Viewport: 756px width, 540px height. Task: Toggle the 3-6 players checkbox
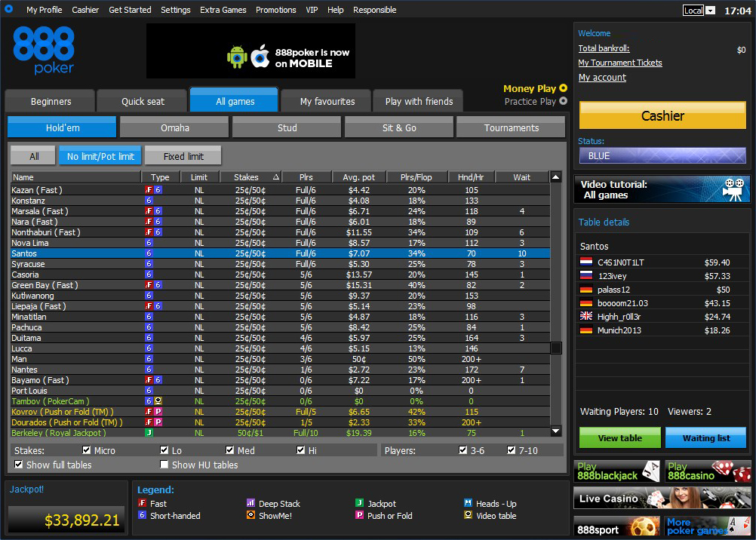463,449
